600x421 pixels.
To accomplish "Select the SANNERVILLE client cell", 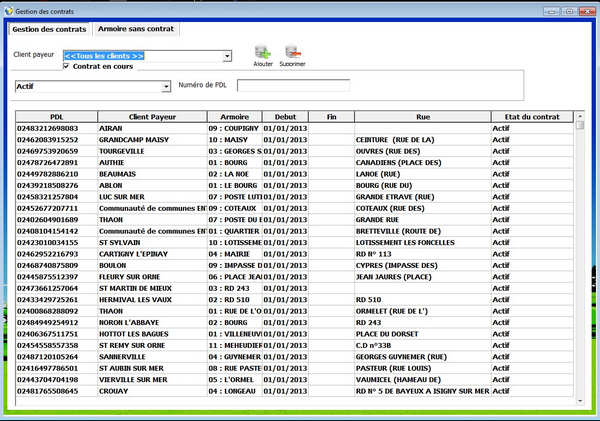I will click(x=152, y=357).
